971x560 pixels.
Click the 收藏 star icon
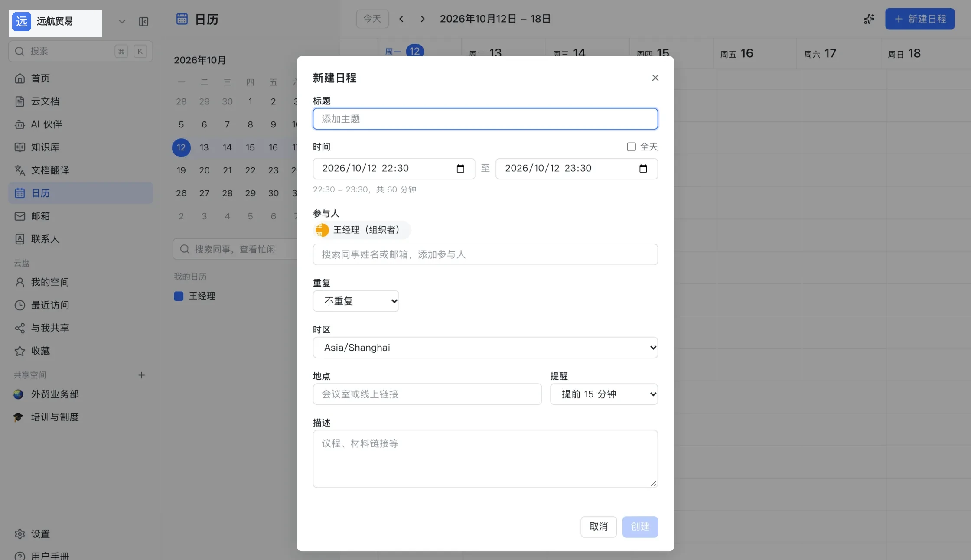coord(20,351)
